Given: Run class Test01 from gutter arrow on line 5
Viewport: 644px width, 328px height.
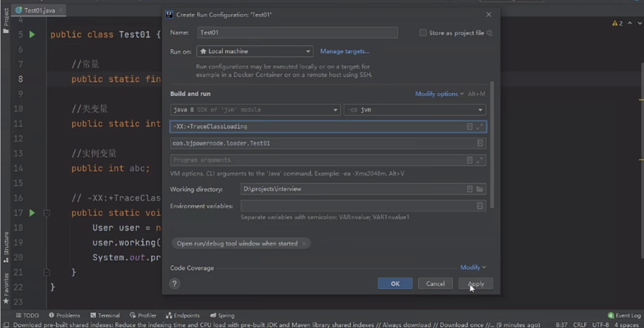Looking at the screenshot, I should [x=32, y=35].
